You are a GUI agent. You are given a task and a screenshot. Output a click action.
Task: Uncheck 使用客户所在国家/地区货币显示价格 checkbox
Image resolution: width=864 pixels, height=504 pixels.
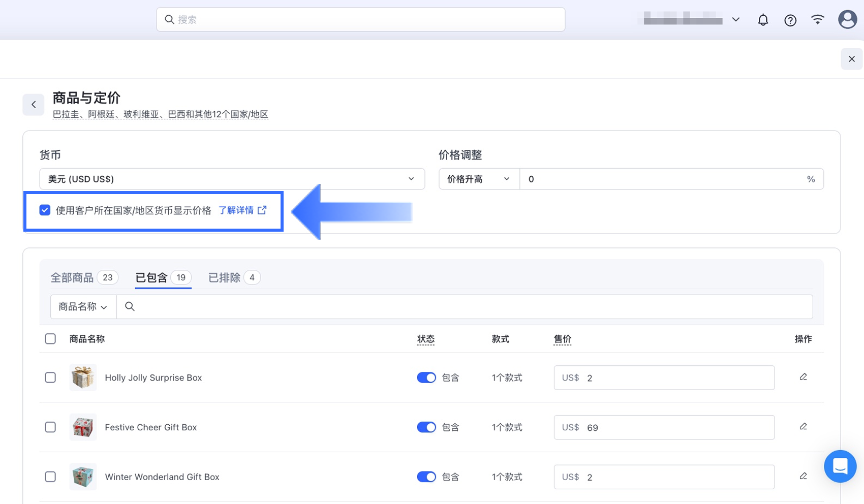tap(45, 210)
